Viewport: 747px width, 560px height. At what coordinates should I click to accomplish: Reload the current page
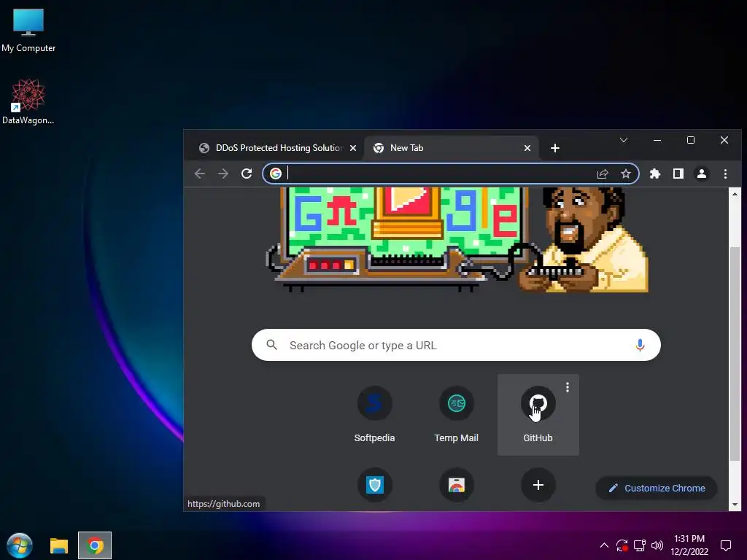coord(247,174)
